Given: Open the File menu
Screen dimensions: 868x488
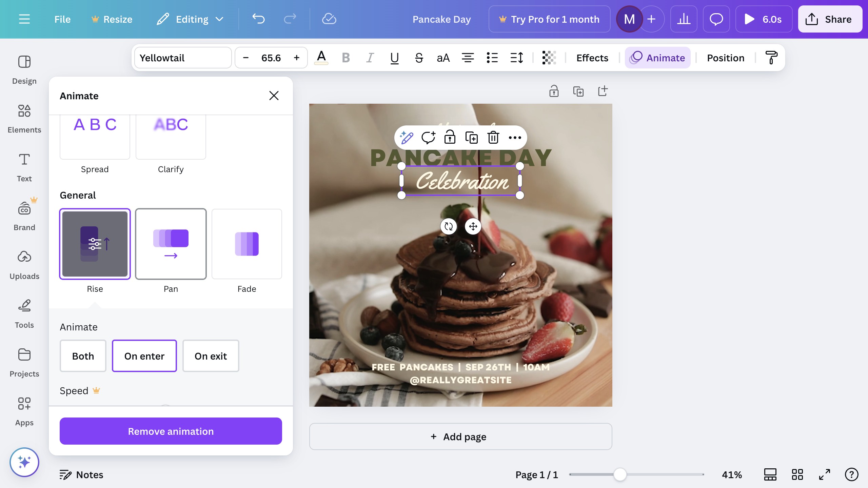Looking at the screenshot, I should (x=62, y=19).
